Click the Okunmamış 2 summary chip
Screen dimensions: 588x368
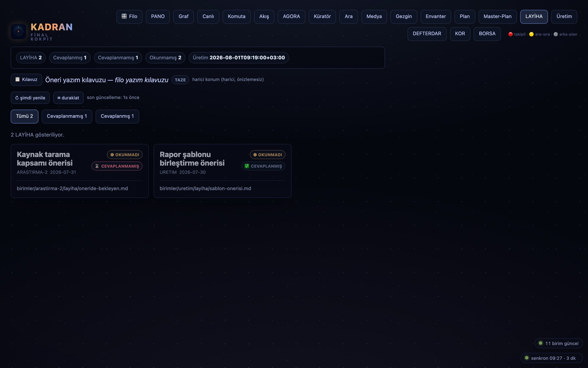pyautogui.click(x=165, y=58)
